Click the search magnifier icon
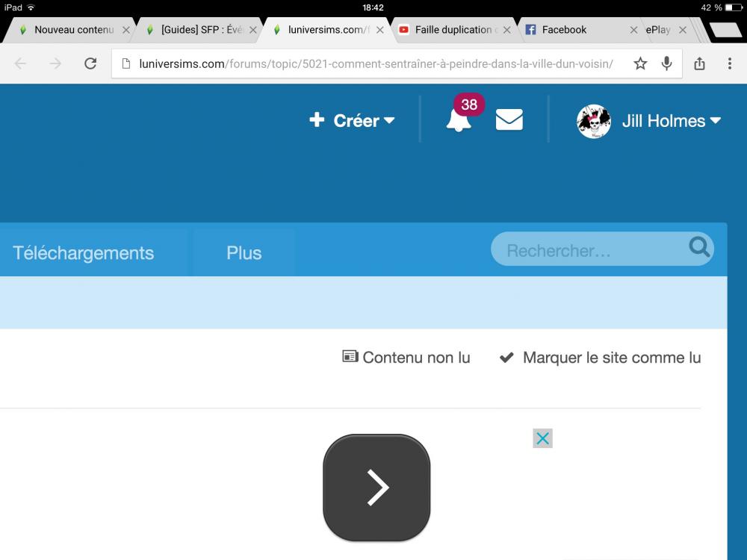 point(699,247)
